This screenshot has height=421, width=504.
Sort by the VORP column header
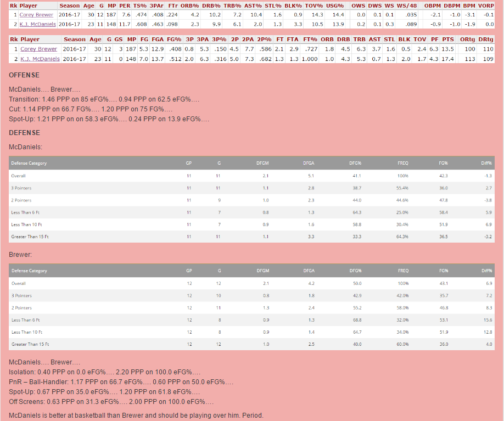(486, 5)
